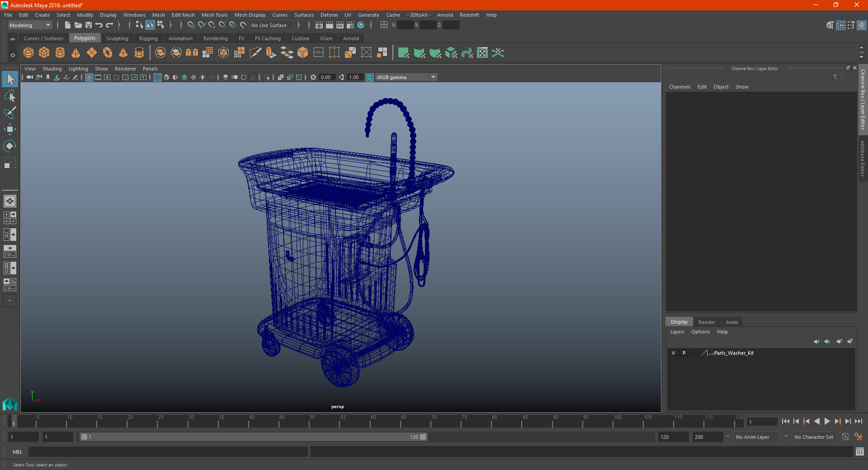868x470 pixels.
Task: Select the Lasso tool in the toolbox
Action: click(9, 96)
